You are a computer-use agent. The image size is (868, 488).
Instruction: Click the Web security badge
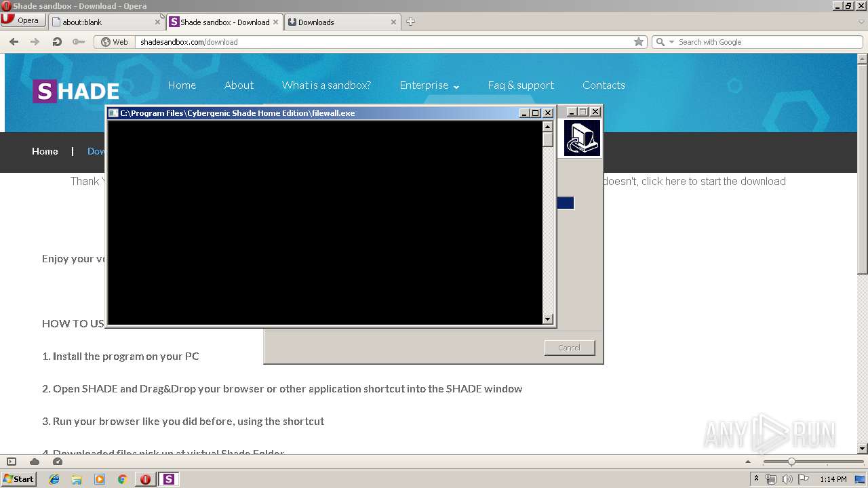115,41
